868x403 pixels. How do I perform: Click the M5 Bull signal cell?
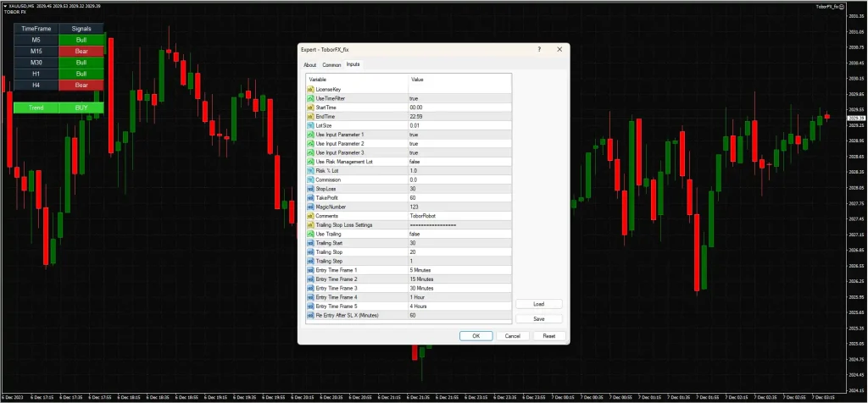[x=81, y=40]
